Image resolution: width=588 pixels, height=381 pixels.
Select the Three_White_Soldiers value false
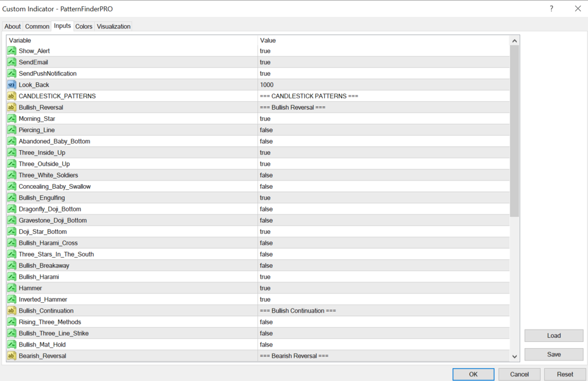tap(266, 175)
